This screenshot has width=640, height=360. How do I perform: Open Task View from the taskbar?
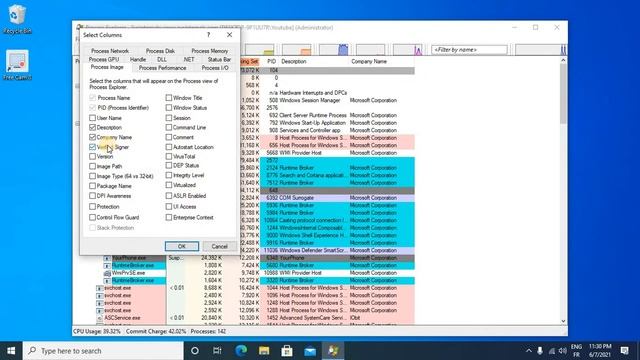click(217, 351)
